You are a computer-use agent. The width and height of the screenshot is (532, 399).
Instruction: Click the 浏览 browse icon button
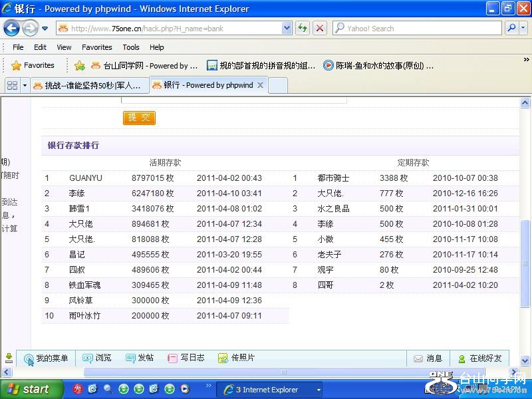pyautogui.click(x=96, y=358)
